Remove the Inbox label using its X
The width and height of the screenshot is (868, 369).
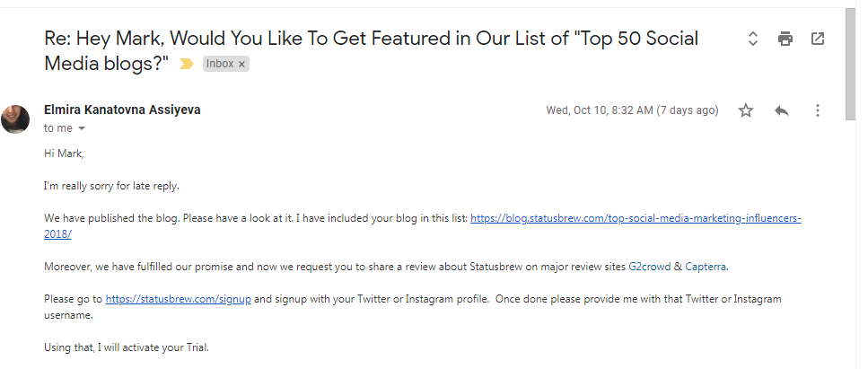coord(241,64)
